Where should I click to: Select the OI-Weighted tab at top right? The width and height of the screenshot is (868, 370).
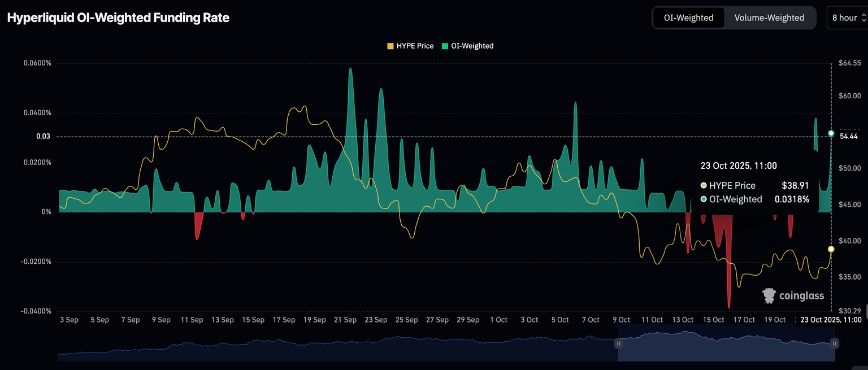(688, 18)
